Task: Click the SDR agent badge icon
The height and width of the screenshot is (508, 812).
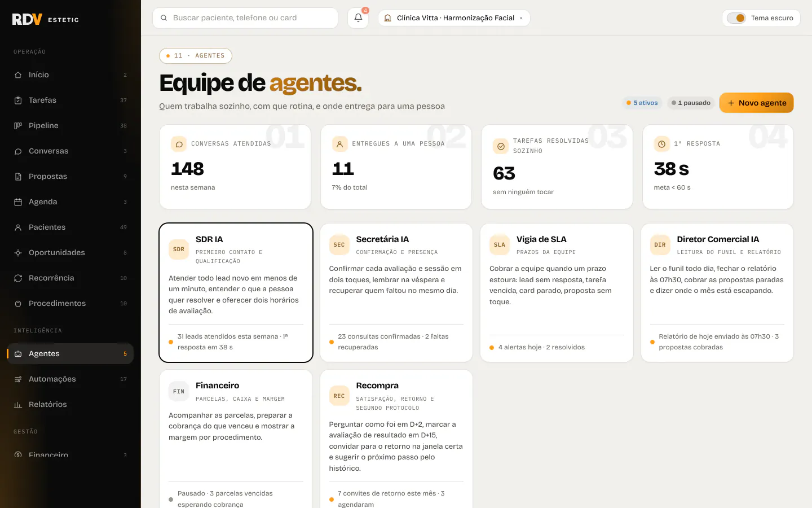Action: click(179, 249)
